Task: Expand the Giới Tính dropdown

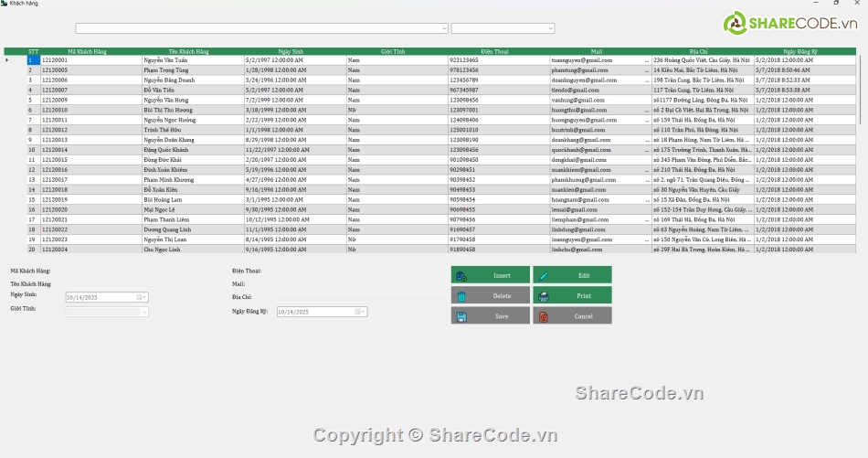Action: [143, 312]
